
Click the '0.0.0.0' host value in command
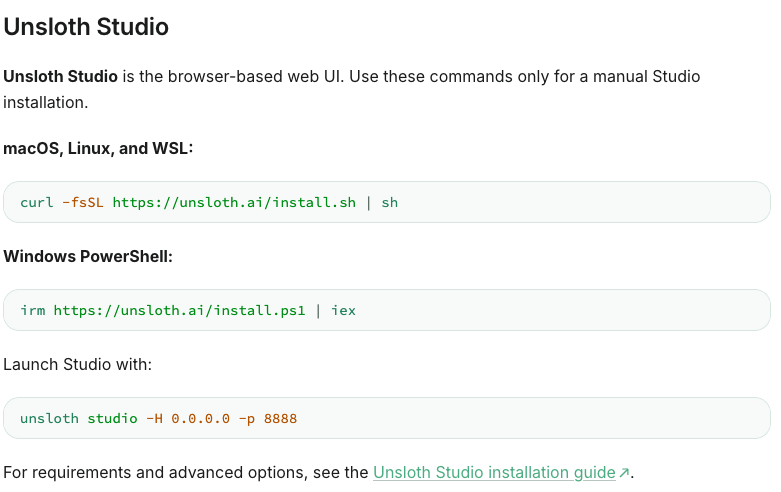point(201,419)
